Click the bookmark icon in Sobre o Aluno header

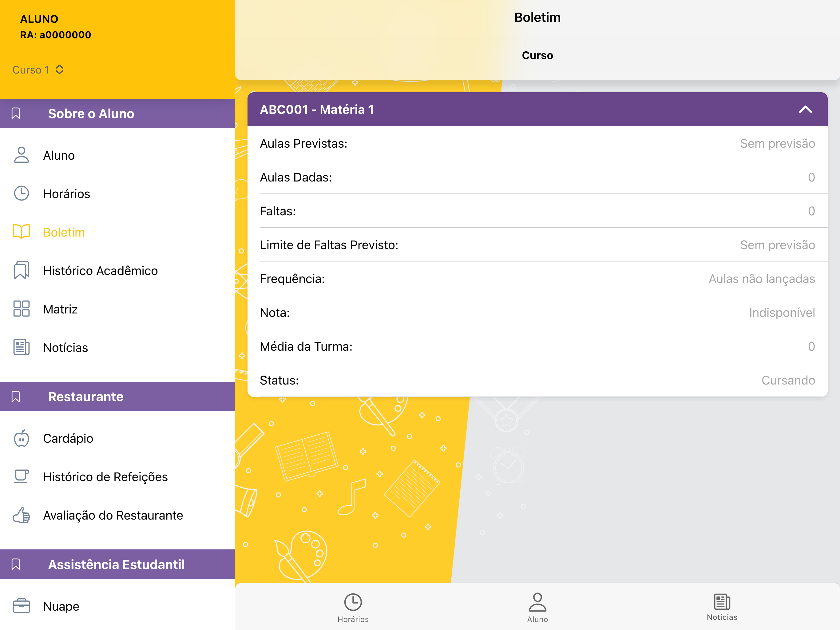click(16, 113)
